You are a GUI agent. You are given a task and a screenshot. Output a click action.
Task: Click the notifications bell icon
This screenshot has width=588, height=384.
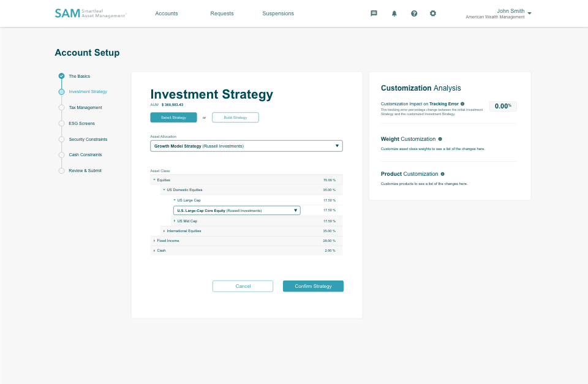pyautogui.click(x=394, y=13)
